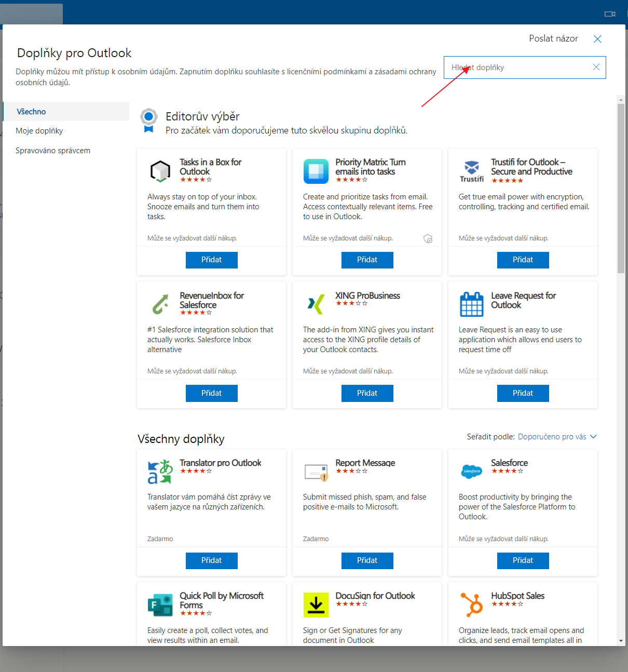This screenshot has height=672, width=628.
Task: Click the RevenueInbox for Salesforce icon
Action: pyautogui.click(x=160, y=304)
